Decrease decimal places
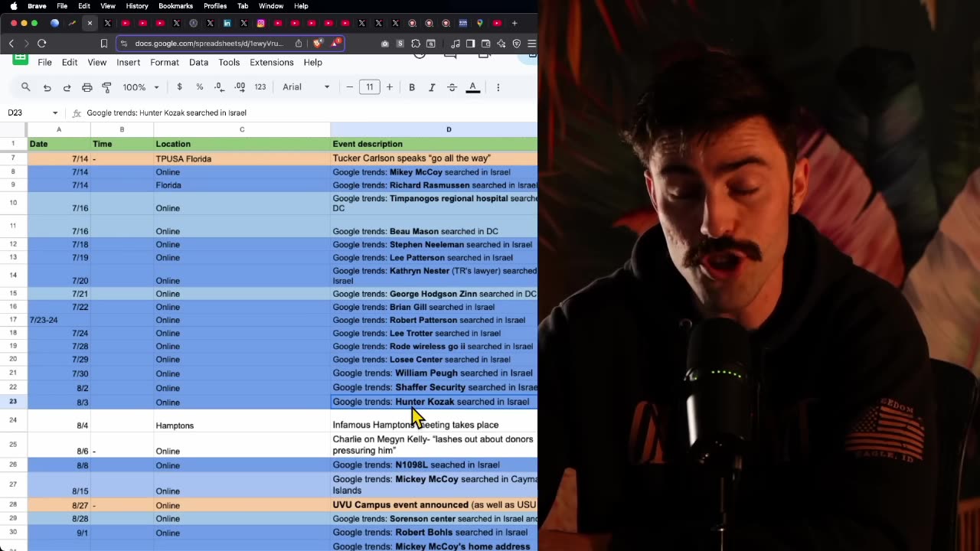Screen dimensions: 980x551 click(219, 87)
